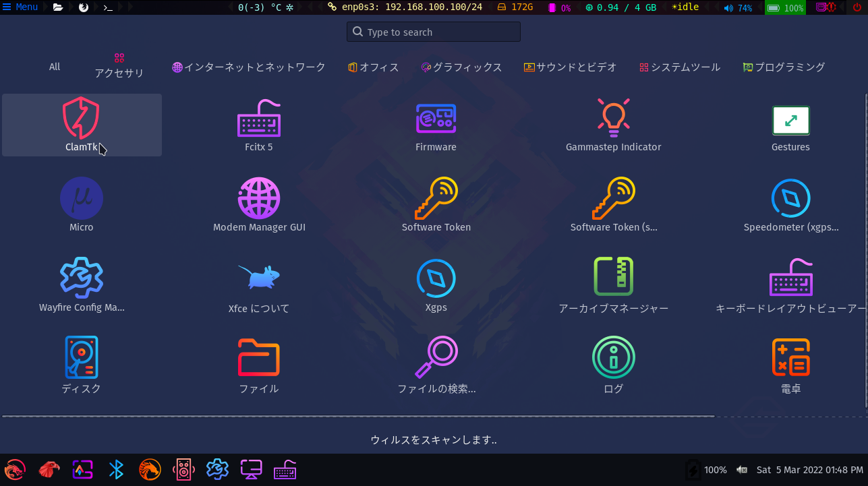Open file manager icon in top panel
Screen dimensions: 868x486
point(58,7)
